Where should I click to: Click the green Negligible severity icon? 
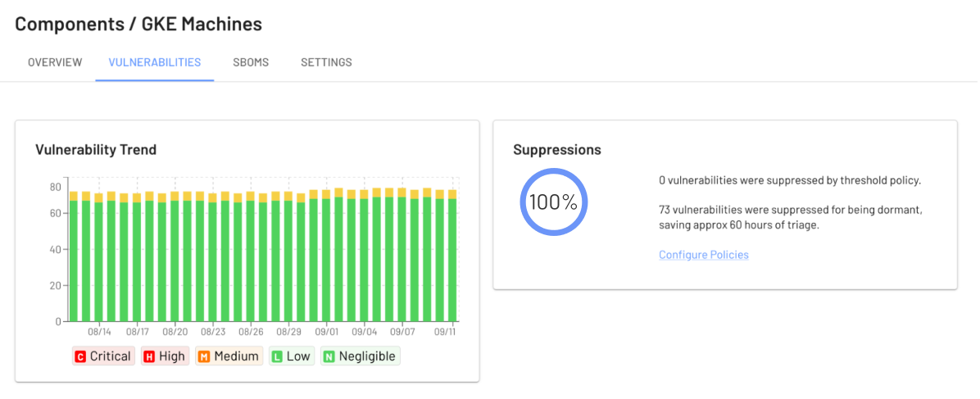[x=329, y=356]
